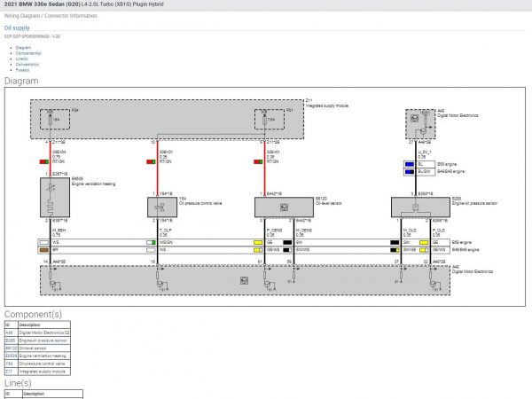The height and width of the screenshot is (399, 532).
Task: Open Z11 integrated supply module ID link
Action: coord(9,372)
